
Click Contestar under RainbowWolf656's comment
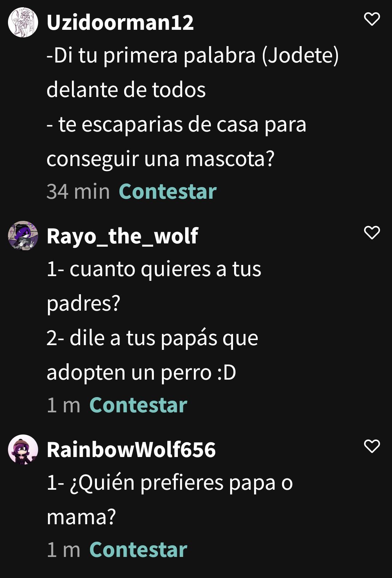(138, 550)
